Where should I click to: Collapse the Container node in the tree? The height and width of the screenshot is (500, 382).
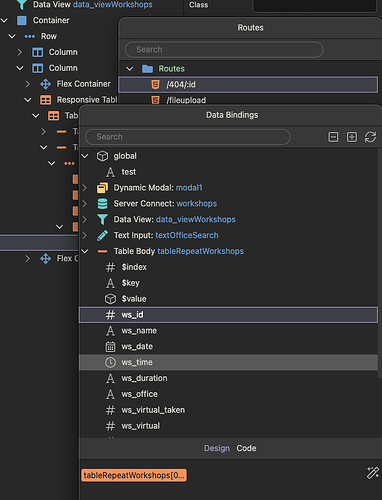tap(4, 21)
